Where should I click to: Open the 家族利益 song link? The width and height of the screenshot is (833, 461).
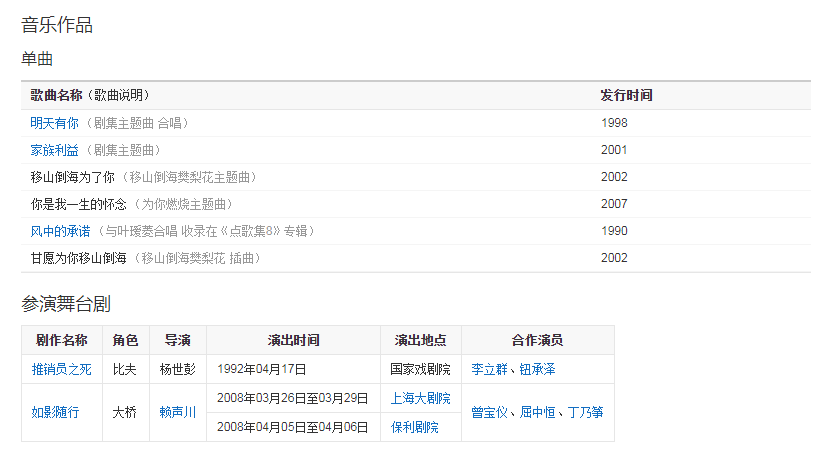point(54,150)
